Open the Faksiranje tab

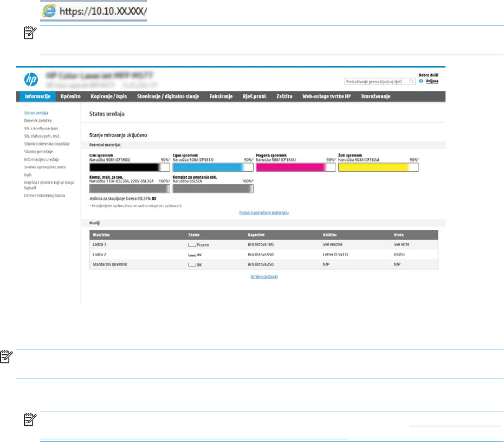(x=221, y=96)
